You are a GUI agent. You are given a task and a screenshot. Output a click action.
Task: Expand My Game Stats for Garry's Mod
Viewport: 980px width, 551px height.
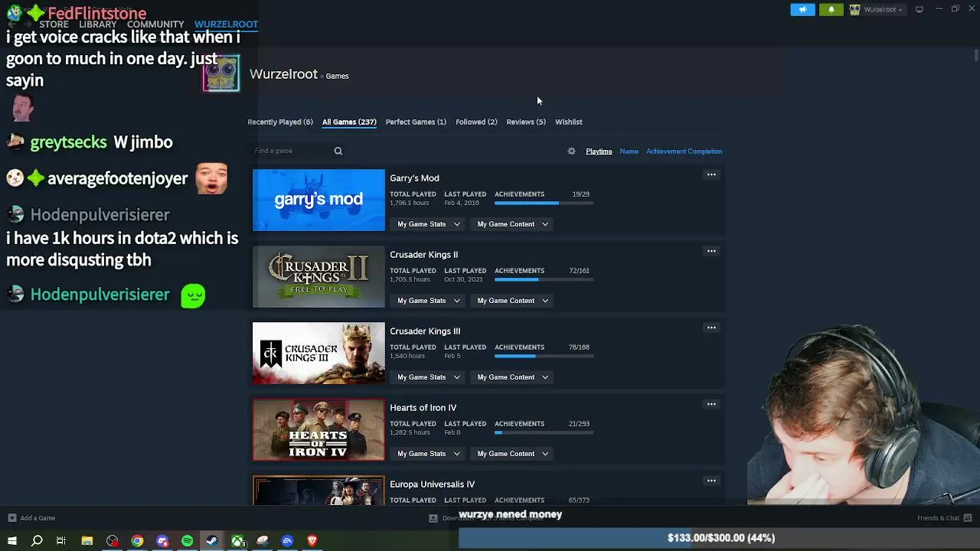click(429, 224)
